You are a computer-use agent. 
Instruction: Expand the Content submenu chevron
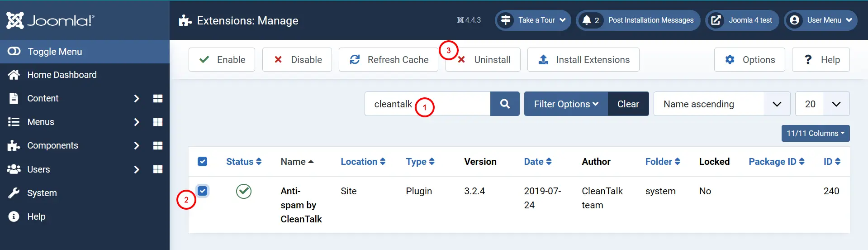(137, 98)
